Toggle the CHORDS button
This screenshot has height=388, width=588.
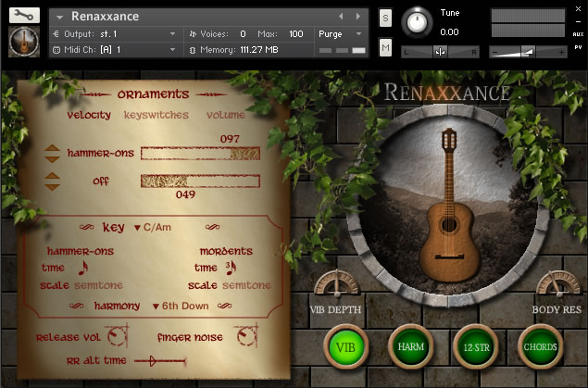tap(541, 347)
